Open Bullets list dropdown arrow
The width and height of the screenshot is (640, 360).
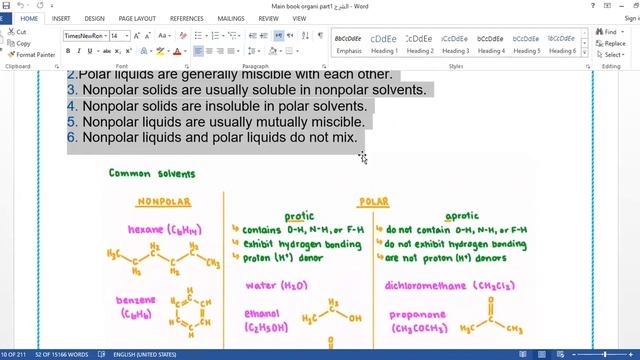pyautogui.click(x=207, y=36)
